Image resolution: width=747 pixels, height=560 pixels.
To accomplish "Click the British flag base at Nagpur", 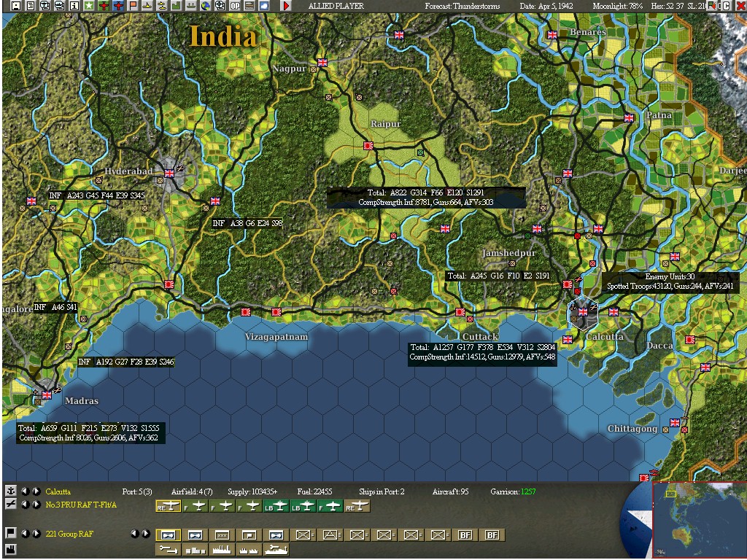I will tap(322, 63).
